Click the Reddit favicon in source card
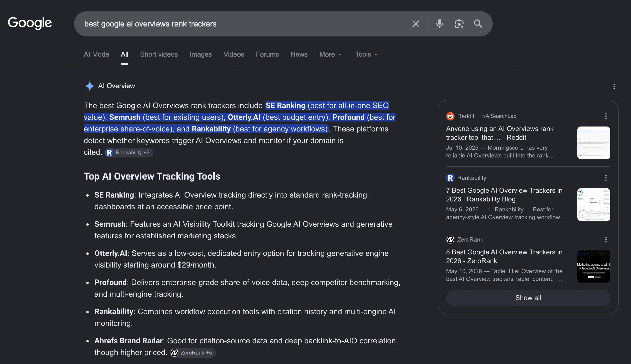Image resolution: width=631 pixels, height=364 pixels. [450, 116]
